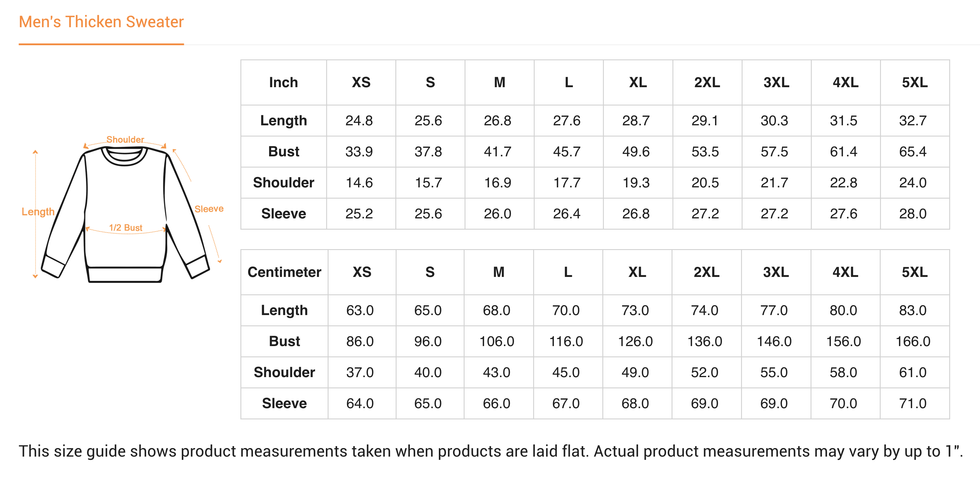The width and height of the screenshot is (980, 477).
Task: Click the 5XL header in Inch table
Action: (915, 82)
